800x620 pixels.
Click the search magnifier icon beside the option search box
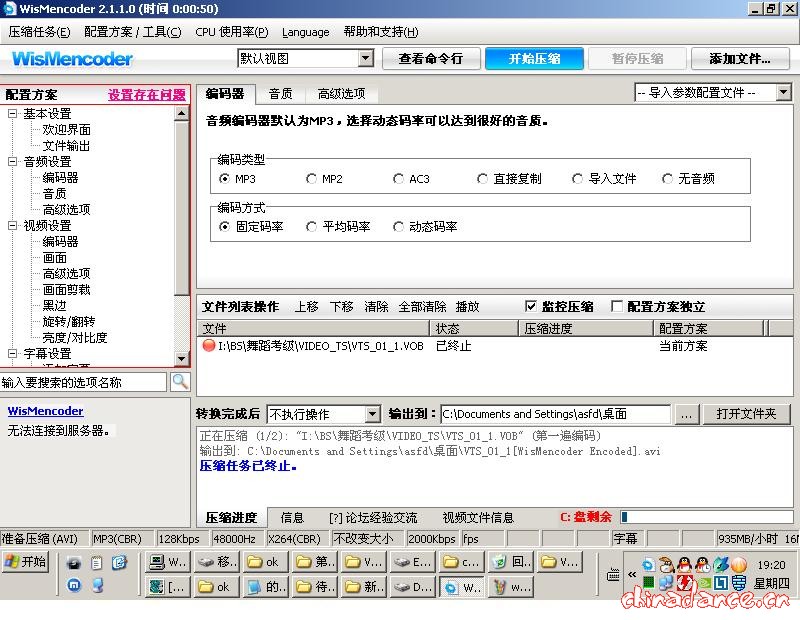[x=180, y=382]
